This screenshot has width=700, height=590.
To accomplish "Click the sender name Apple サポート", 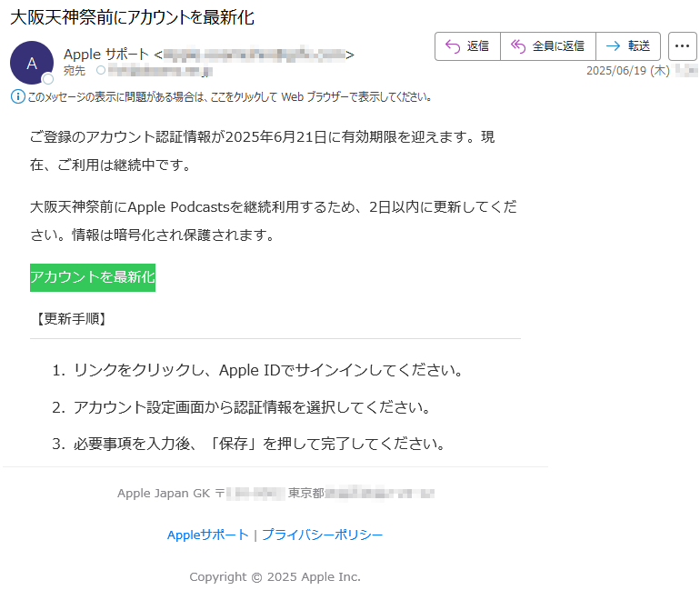I will 105,55.
